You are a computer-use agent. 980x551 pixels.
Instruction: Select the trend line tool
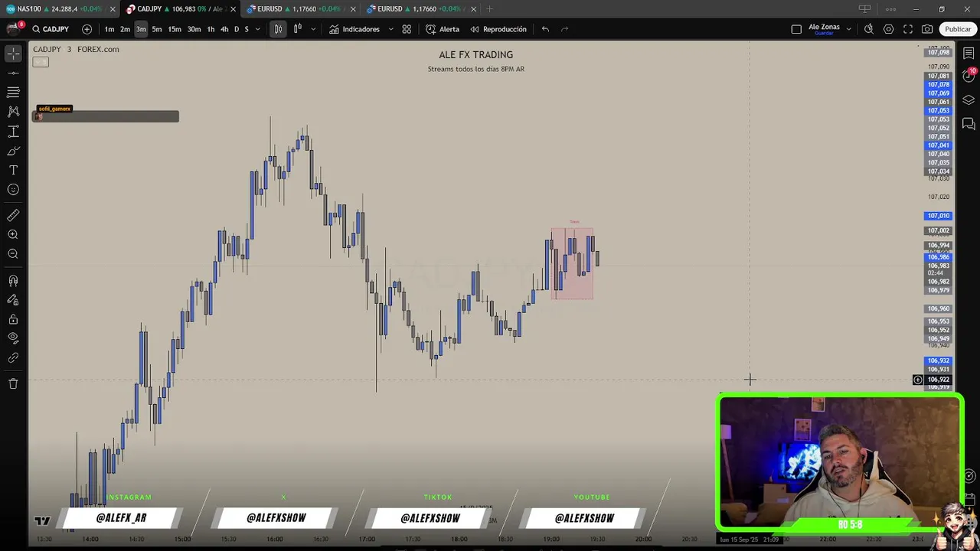point(13,73)
